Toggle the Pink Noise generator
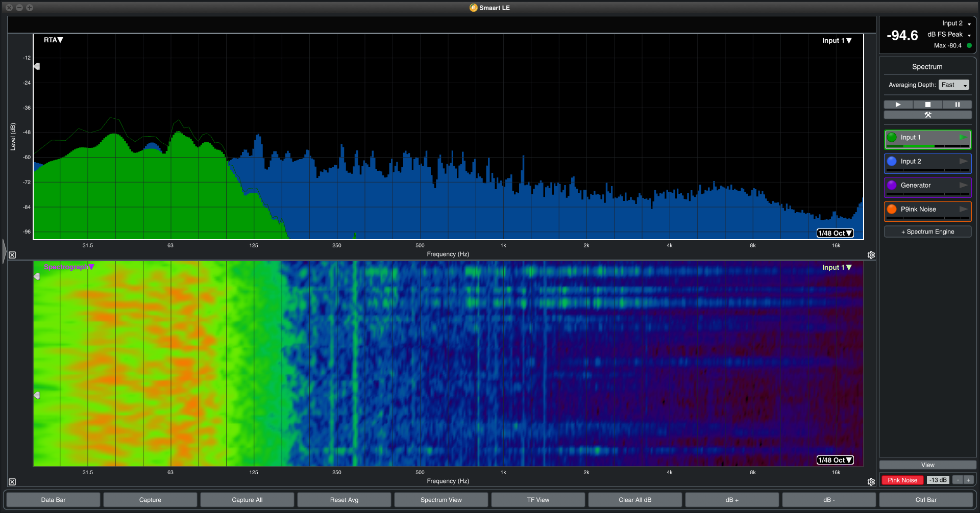Image resolution: width=980 pixels, height=513 pixels. 902,480
